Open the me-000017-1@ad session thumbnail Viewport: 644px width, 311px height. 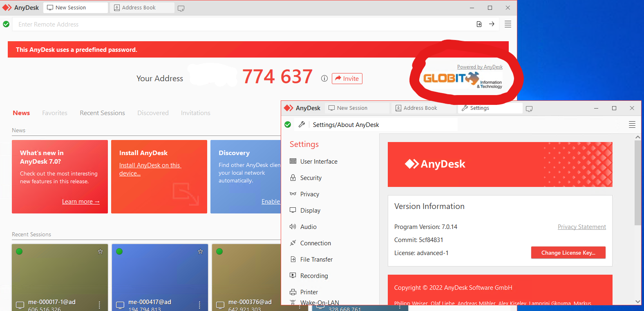point(60,278)
